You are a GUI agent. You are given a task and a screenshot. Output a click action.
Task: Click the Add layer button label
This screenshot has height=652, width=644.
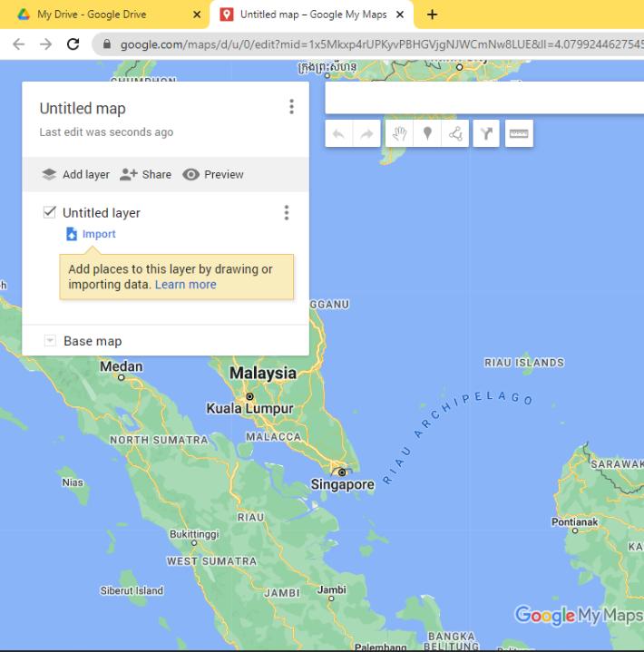[86, 175]
